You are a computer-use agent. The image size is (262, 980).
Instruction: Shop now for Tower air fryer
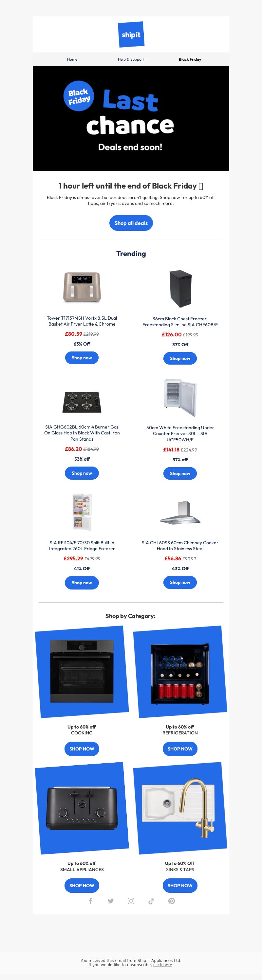click(x=82, y=358)
